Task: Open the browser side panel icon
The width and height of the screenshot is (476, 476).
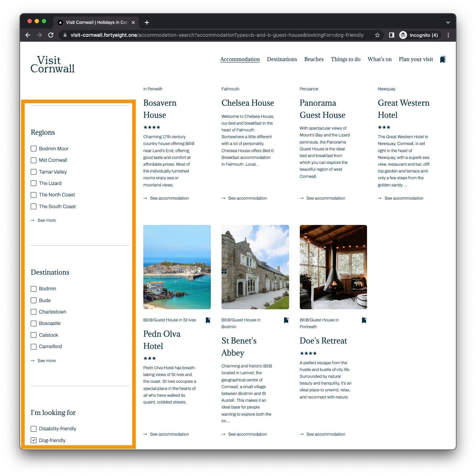Action: [391, 35]
